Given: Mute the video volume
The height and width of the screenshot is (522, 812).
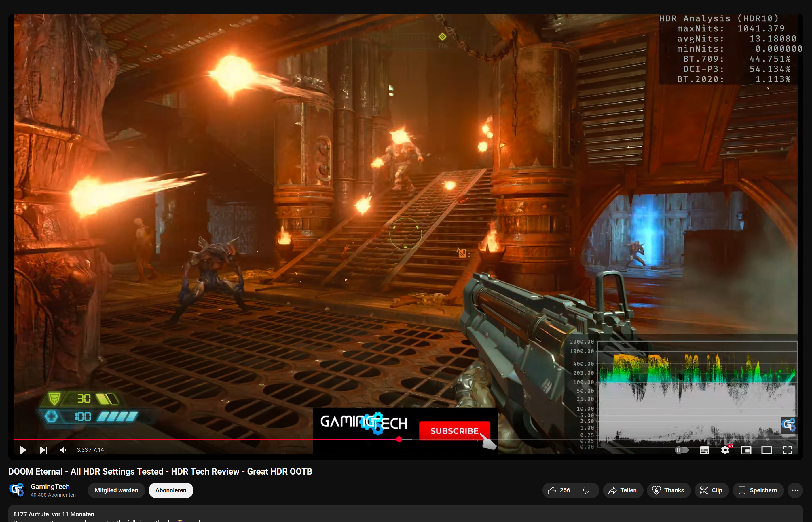Looking at the screenshot, I should pyautogui.click(x=63, y=450).
